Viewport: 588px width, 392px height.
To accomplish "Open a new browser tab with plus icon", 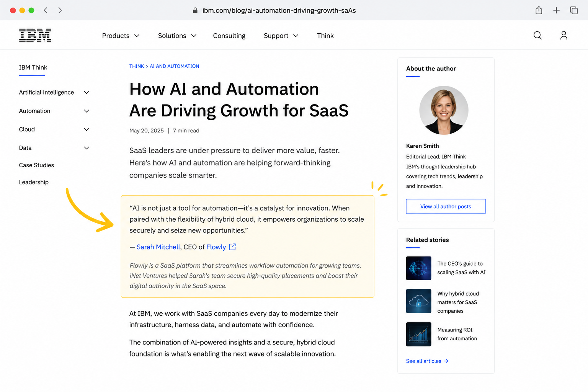I will point(556,10).
